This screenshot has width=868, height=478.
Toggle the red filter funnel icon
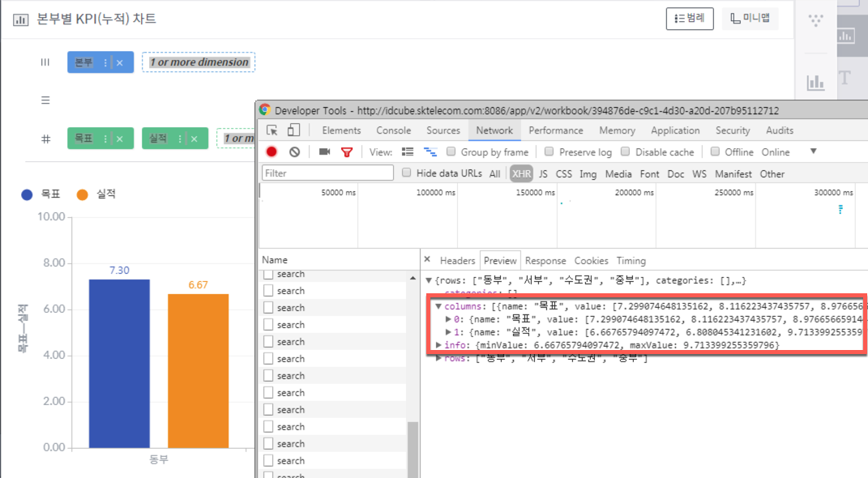tap(347, 152)
